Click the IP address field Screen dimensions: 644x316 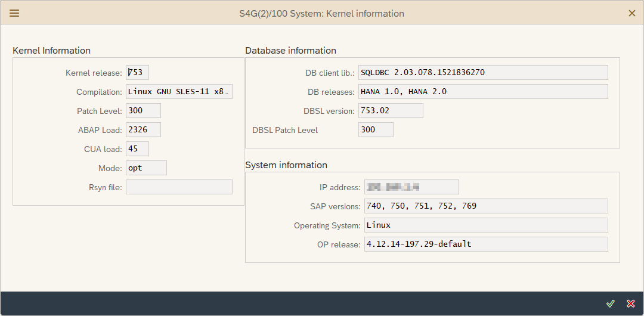tap(411, 187)
